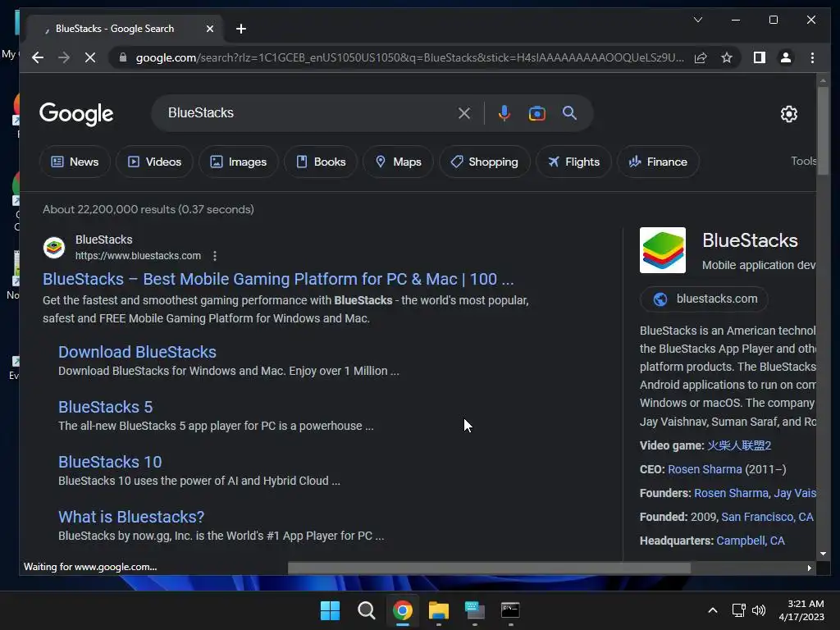Filter results by News
This screenshot has height=630, width=840.
[75, 162]
